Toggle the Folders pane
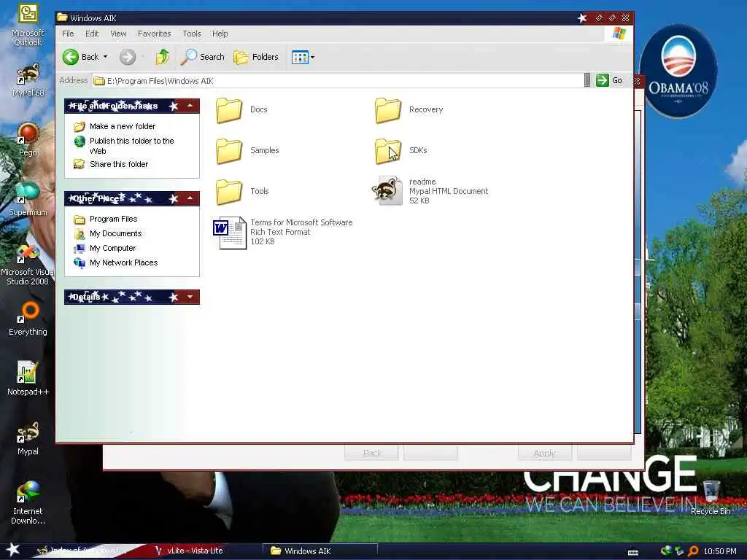This screenshot has width=747, height=560. point(256,57)
